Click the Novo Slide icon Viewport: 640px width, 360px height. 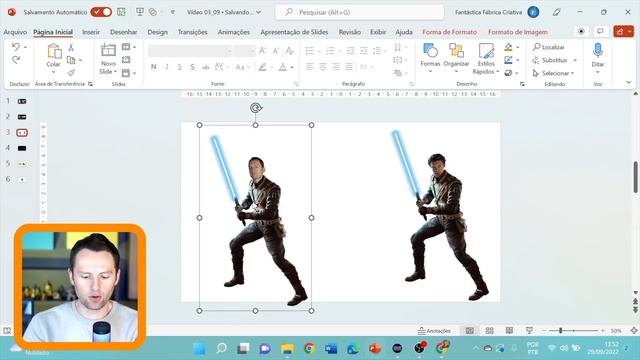pos(108,50)
